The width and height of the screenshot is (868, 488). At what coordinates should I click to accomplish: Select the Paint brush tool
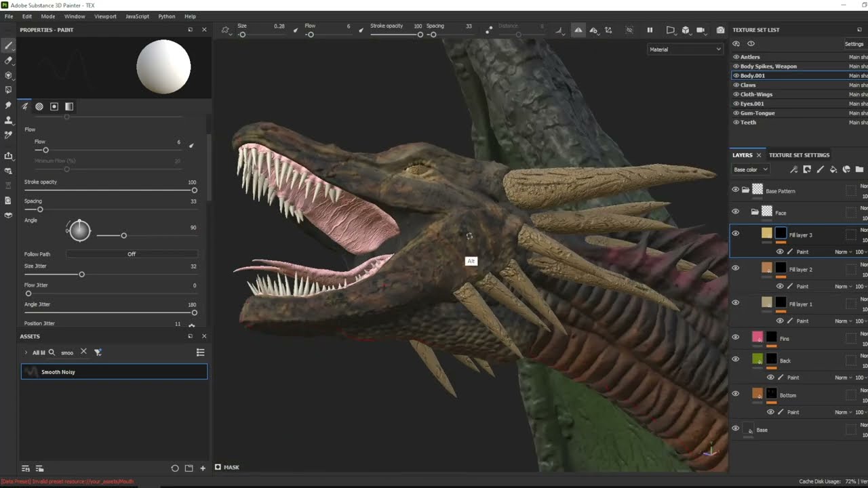coord(8,45)
